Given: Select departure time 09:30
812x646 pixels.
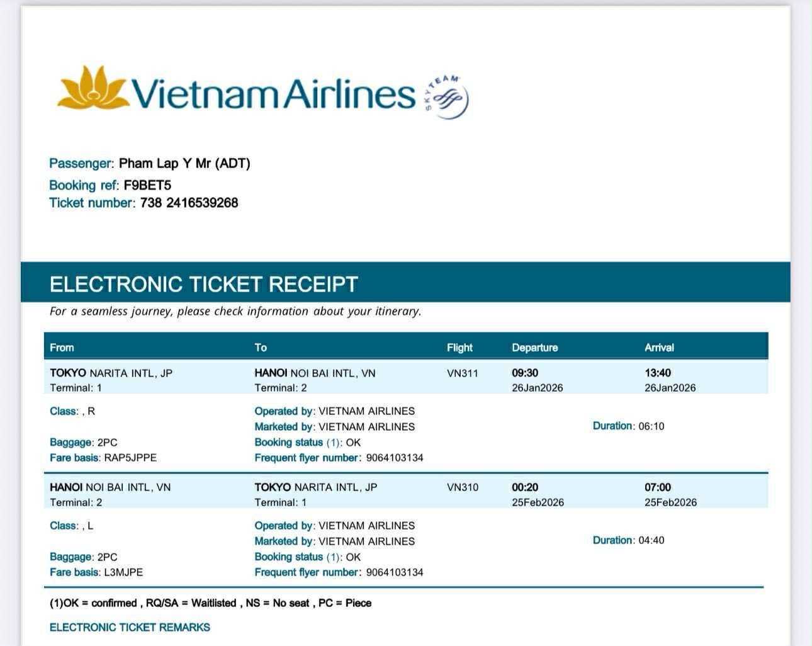Looking at the screenshot, I should click(x=525, y=373).
